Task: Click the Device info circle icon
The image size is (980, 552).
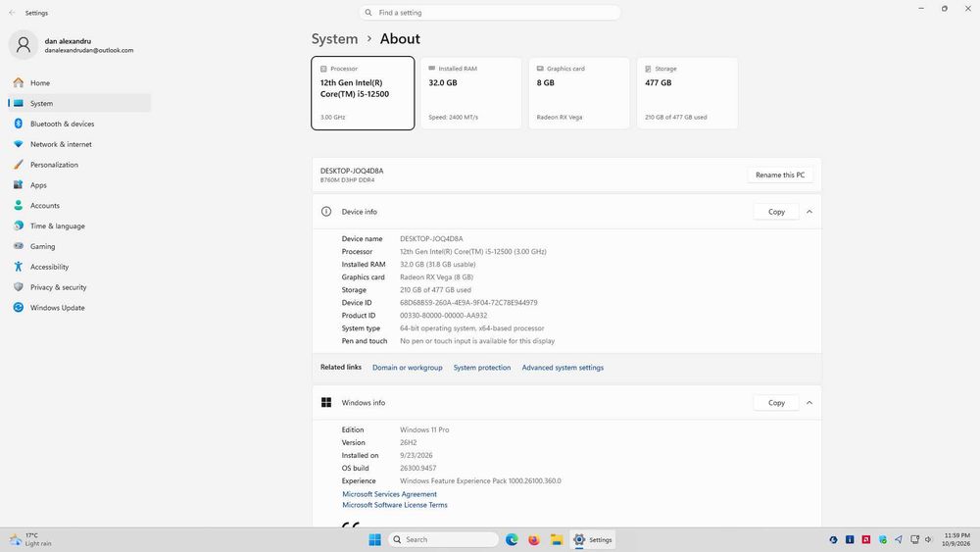Action: pos(326,212)
